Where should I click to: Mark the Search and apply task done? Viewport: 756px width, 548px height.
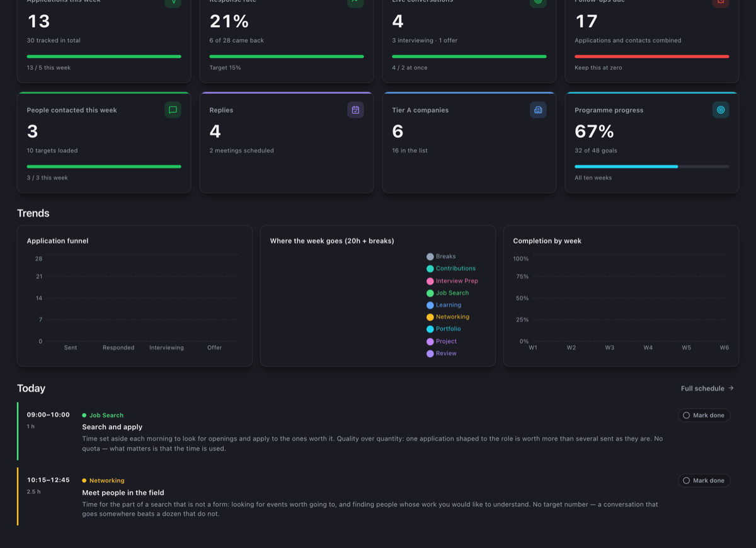704,415
